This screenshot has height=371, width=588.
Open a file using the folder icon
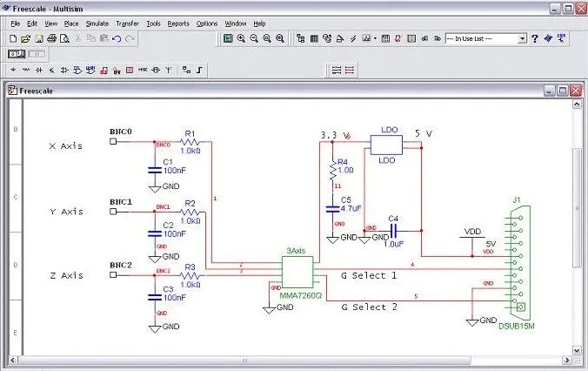click(x=25, y=38)
